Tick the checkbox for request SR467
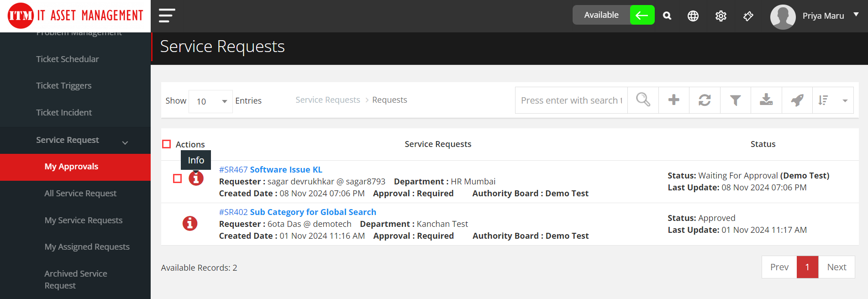 pyautogui.click(x=178, y=178)
